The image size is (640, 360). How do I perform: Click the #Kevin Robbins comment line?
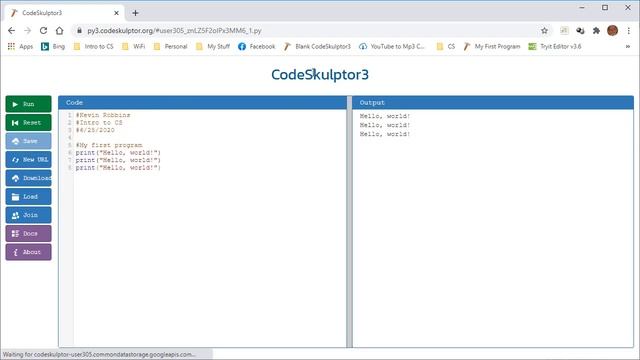click(103, 115)
